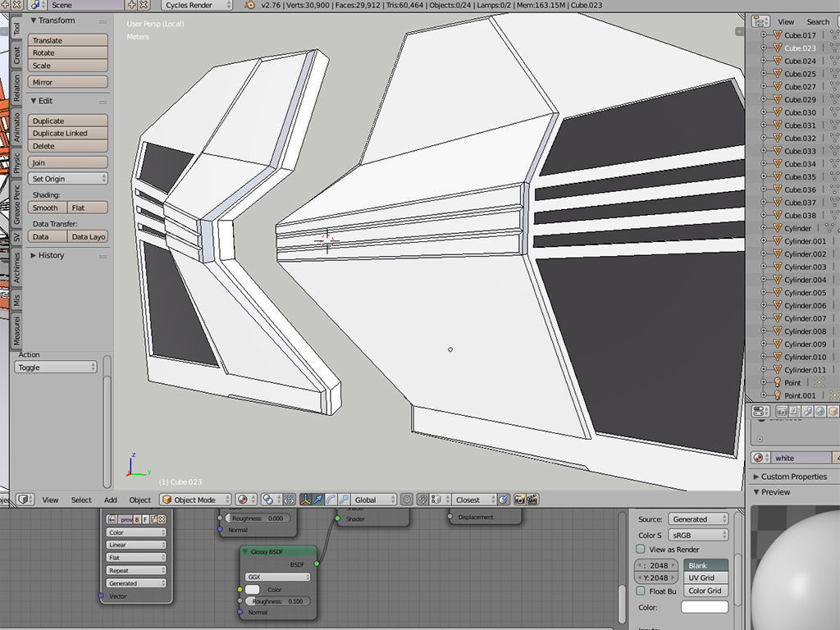Click the scene browse icon in header

pyautogui.click(x=36, y=5)
